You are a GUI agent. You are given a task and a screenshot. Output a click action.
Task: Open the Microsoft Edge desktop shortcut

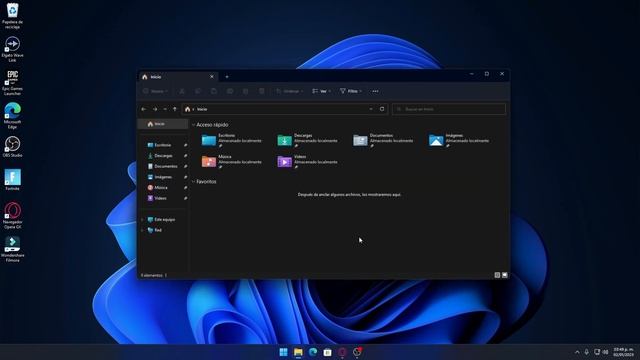12,116
